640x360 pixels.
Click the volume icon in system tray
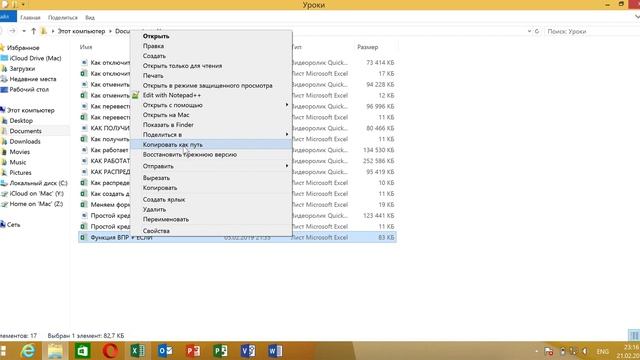click(585, 351)
